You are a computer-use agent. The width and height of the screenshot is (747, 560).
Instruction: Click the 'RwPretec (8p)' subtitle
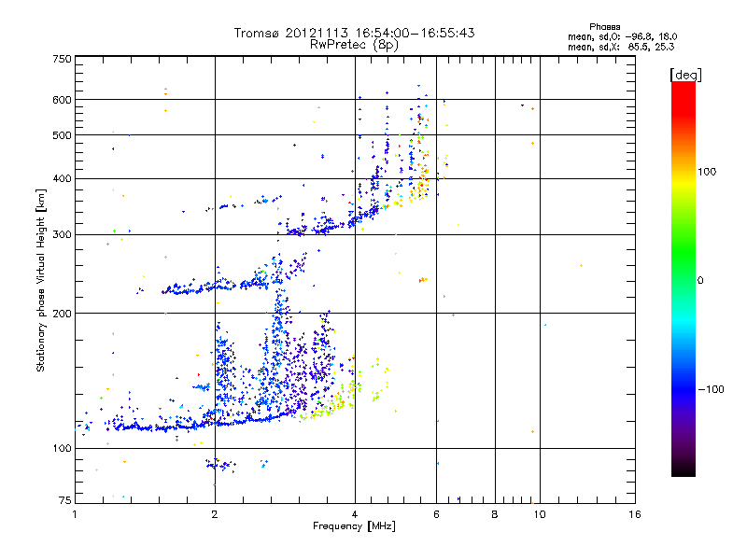354,45
